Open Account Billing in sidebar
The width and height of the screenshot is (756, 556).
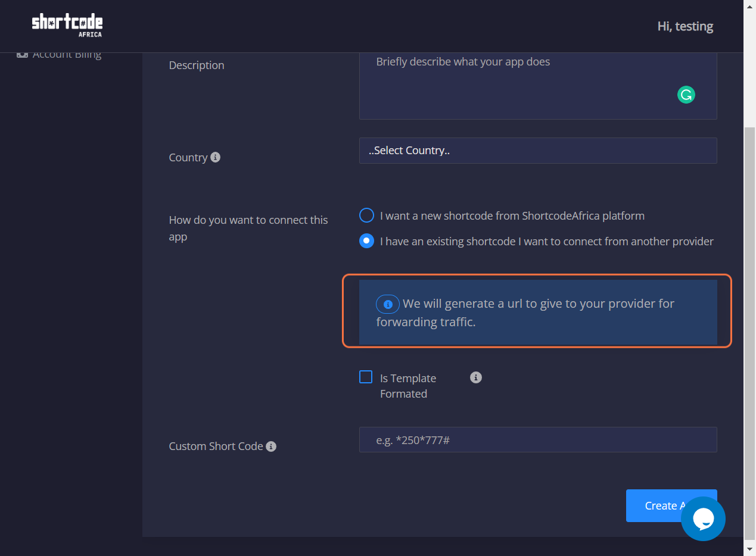point(59,54)
